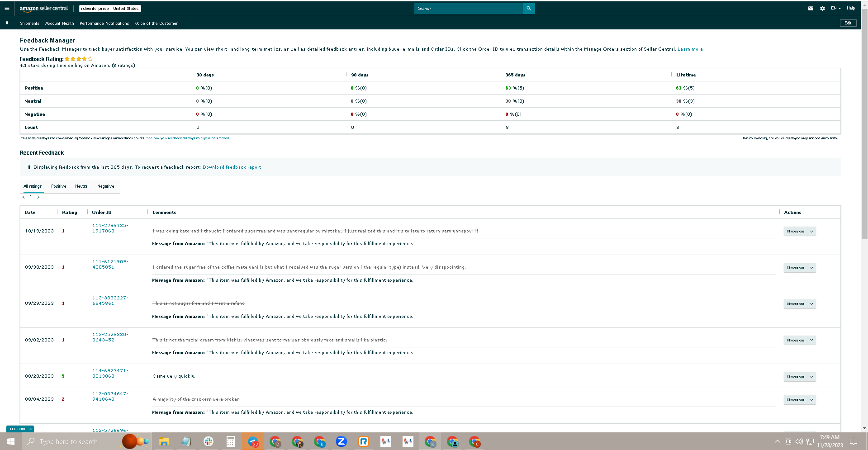This screenshot has height=450, width=868.
Task: Focus the Seller Central Search field
Action: coord(468,8)
